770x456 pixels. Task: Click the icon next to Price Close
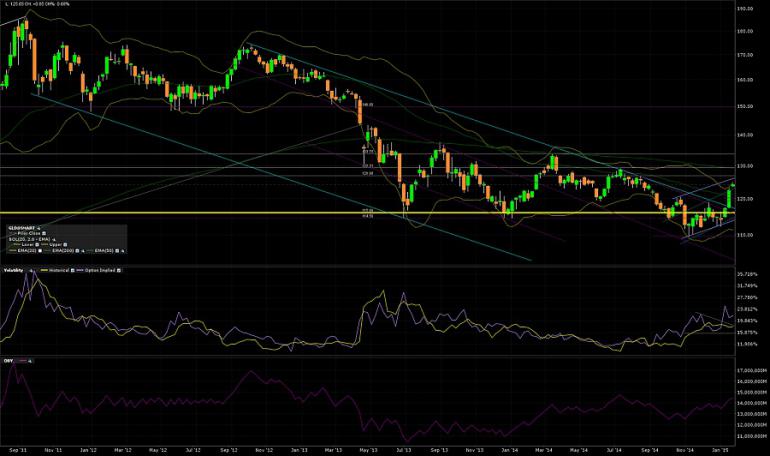click(x=44, y=234)
